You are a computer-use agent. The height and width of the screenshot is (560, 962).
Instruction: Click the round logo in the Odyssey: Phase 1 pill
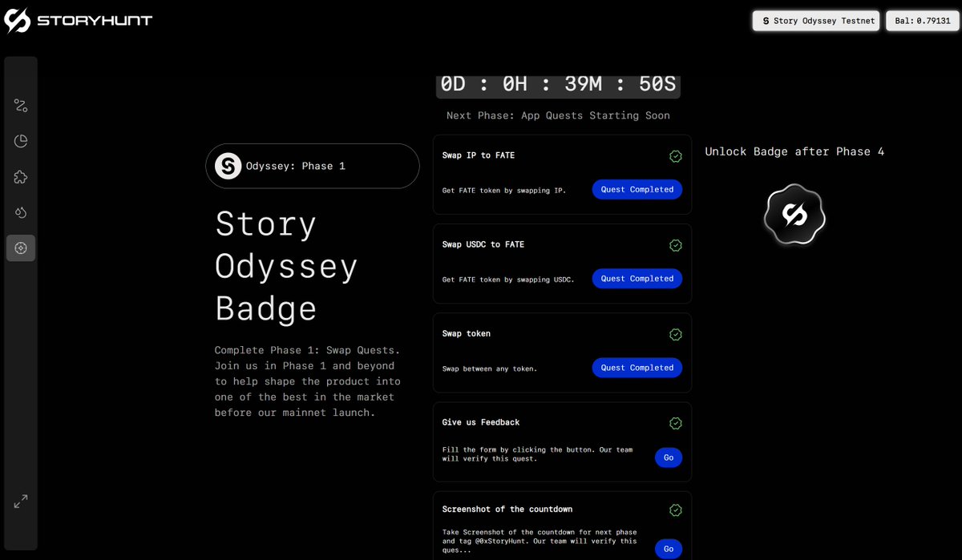(228, 166)
